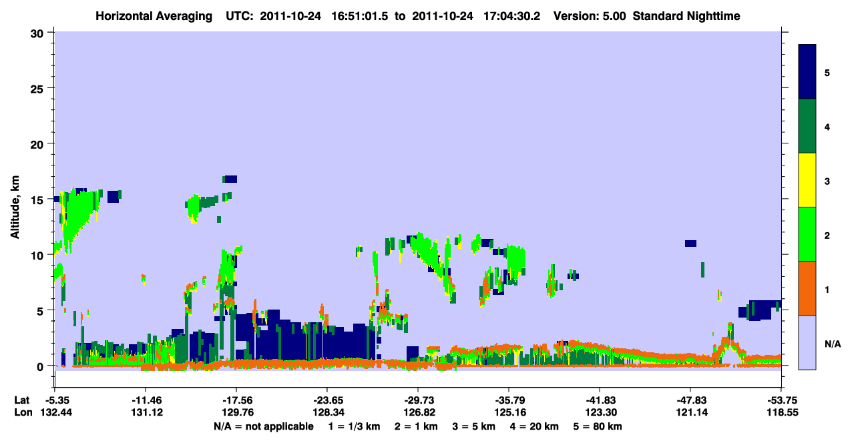Click longitude value 118.55
868x445 pixels.
coord(781,412)
